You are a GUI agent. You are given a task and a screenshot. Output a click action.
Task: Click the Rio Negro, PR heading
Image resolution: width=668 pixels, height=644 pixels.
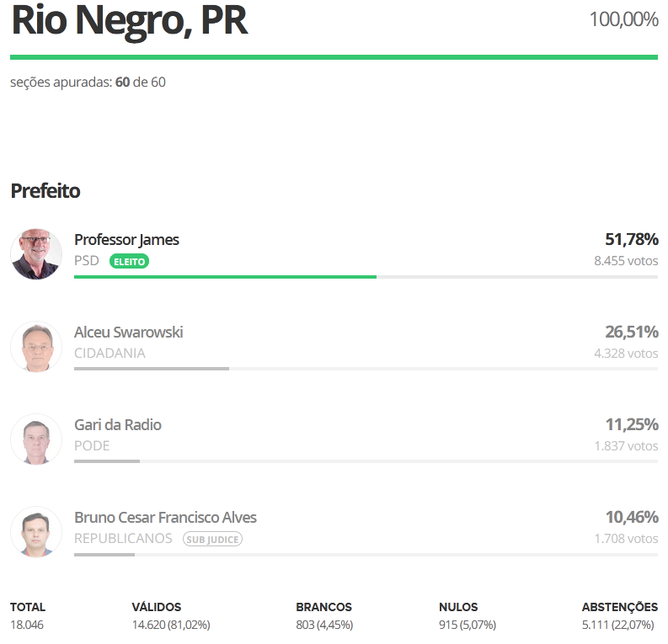(129, 21)
